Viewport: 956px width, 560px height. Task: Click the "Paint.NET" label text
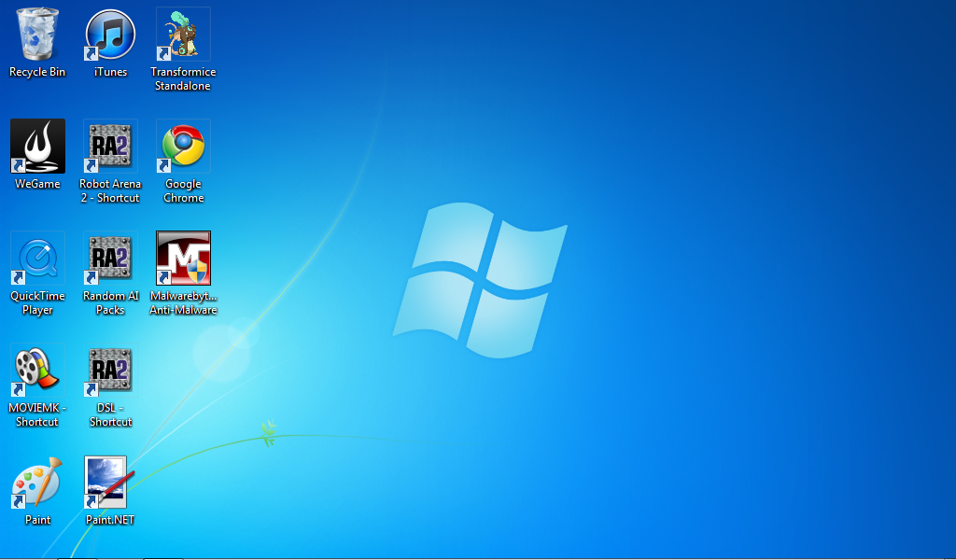110,520
